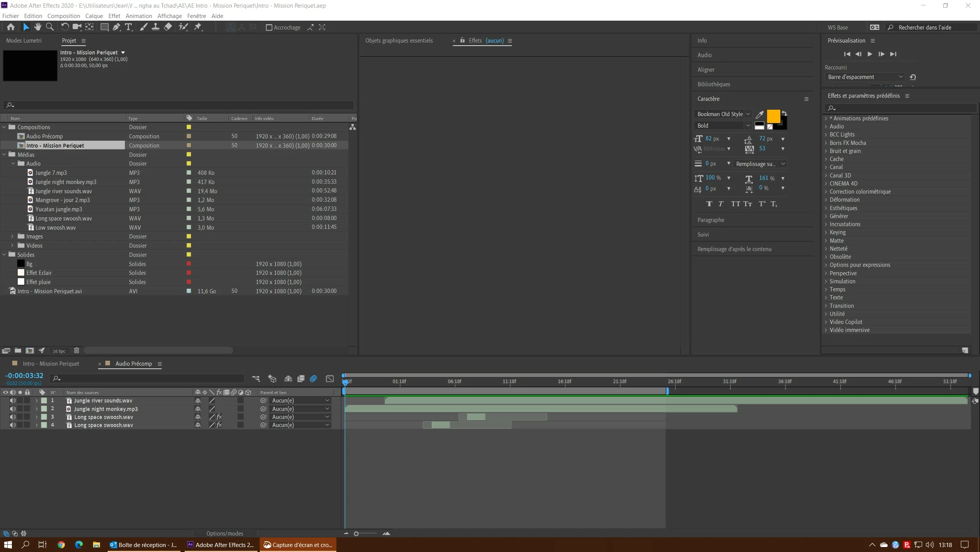Expand the Correction colorimétrique effects category
The height and width of the screenshot is (552, 980).
coord(826,192)
